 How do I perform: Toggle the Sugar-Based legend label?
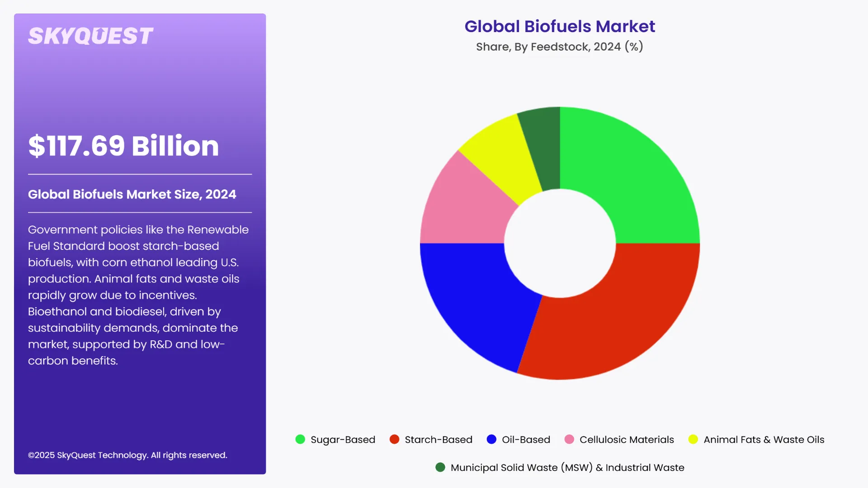[x=343, y=440]
